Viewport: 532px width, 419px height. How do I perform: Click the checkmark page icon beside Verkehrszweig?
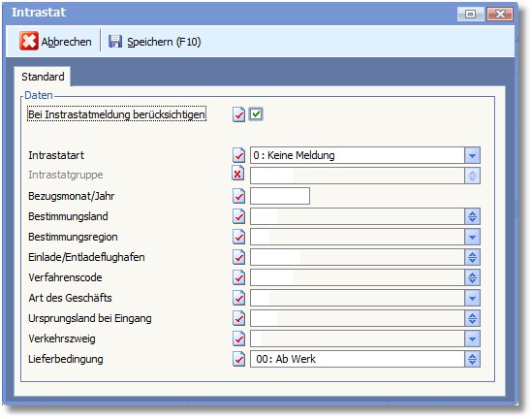238,338
